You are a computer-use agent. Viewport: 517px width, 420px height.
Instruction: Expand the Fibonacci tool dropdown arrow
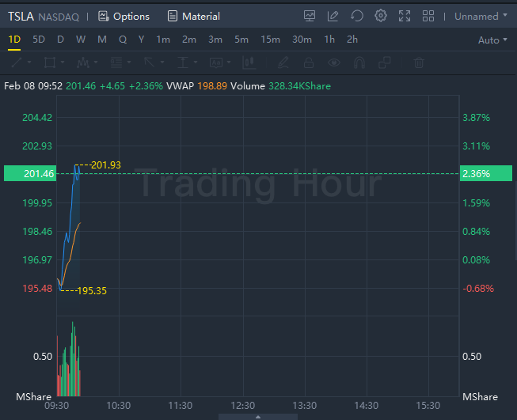coord(129,62)
